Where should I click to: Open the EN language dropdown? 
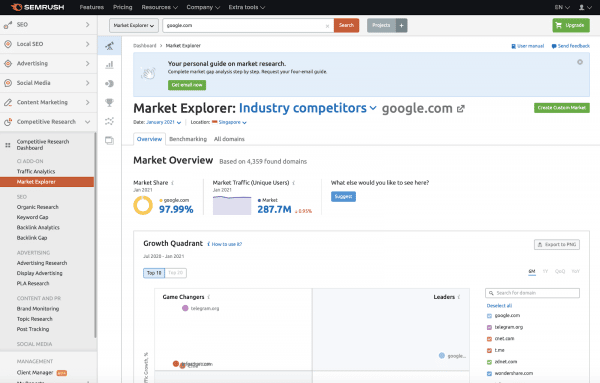tap(562, 7)
